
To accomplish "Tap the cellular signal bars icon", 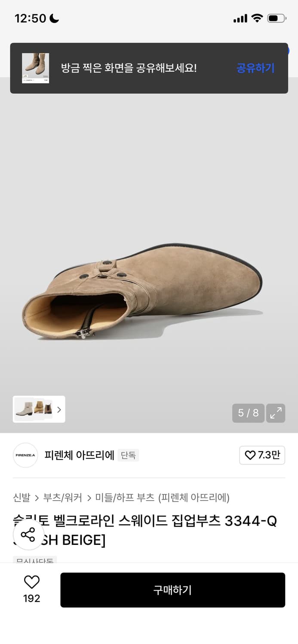I will tap(240, 18).
